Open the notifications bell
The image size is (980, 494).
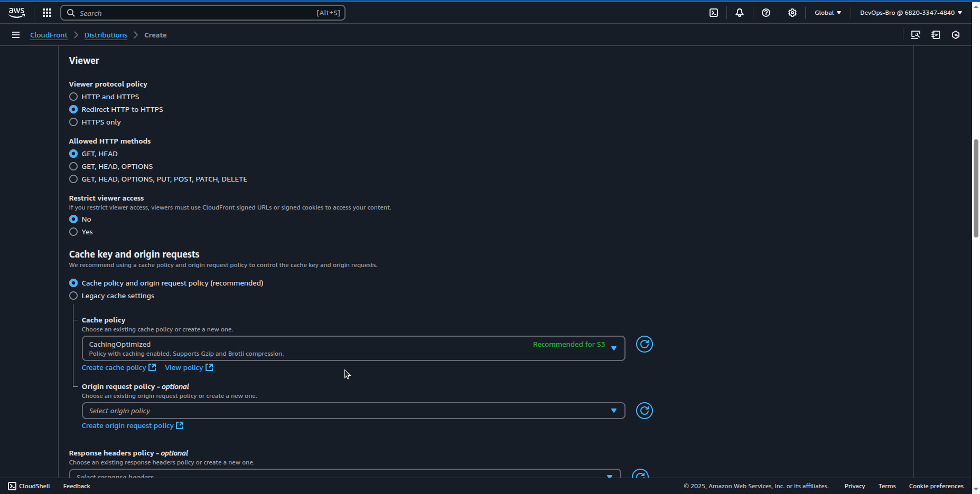(x=740, y=13)
